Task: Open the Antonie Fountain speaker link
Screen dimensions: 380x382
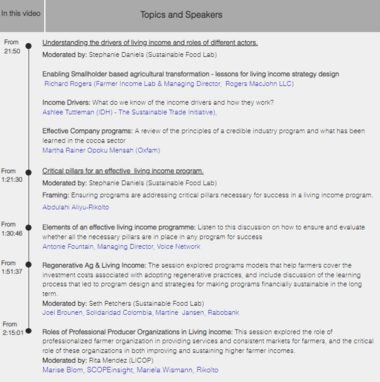Action: click(x=68, y=247)
